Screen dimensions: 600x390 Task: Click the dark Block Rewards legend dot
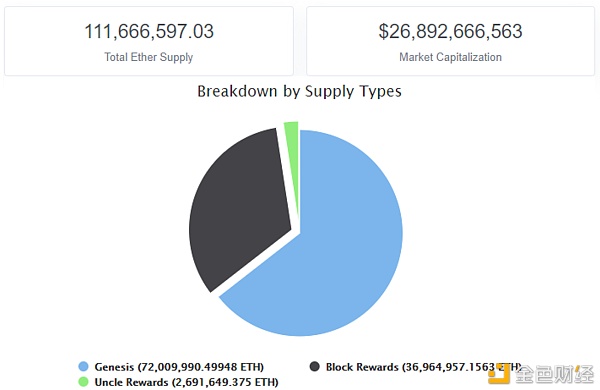point(315,367)
